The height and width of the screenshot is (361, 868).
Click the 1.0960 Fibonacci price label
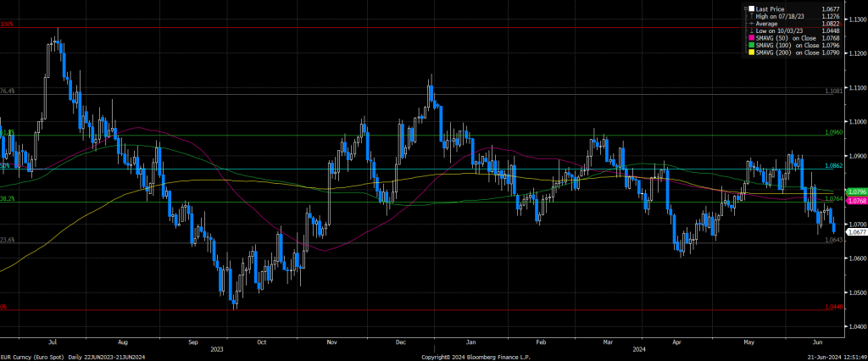click(x=835, y=133)
